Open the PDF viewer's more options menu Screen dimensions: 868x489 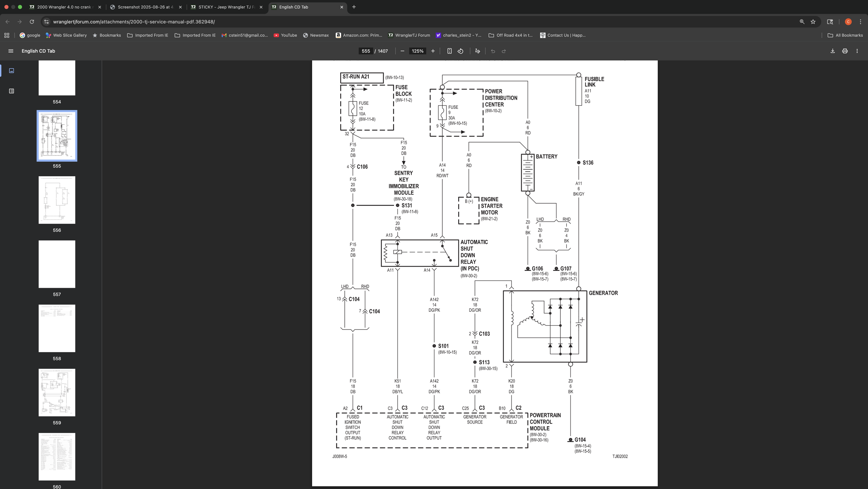[857, 51]
